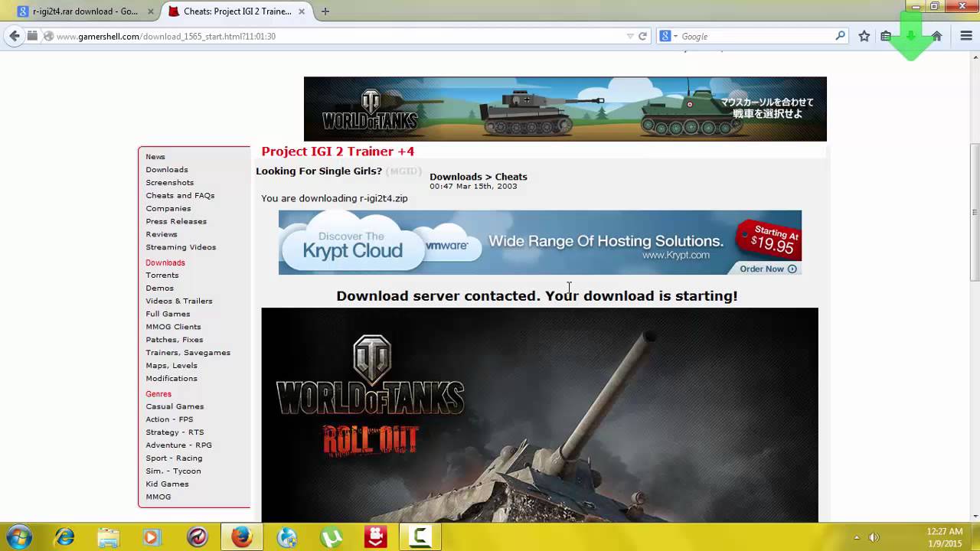Open a new tab with plus button

tap(325, 11)
